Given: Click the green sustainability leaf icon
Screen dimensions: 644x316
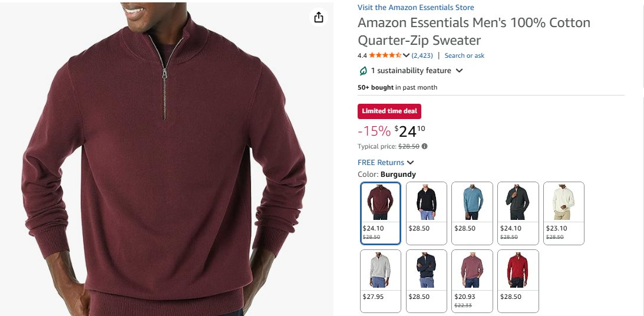Looking at the screenshot, I should [363, 71].
